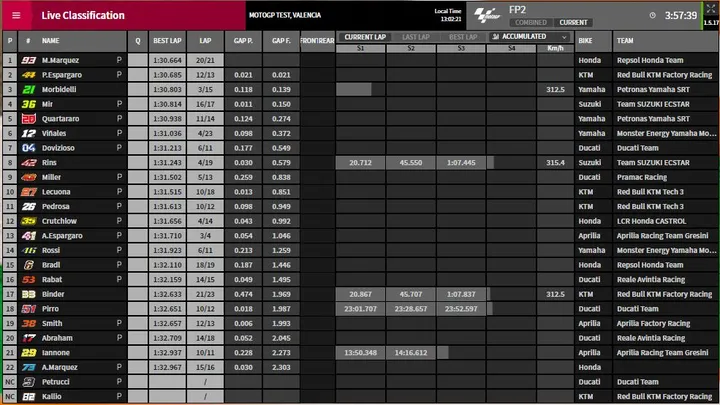Click rider number 51 badge for Pirro
This screenshot has width=720, height=405.
click(28, 309)
